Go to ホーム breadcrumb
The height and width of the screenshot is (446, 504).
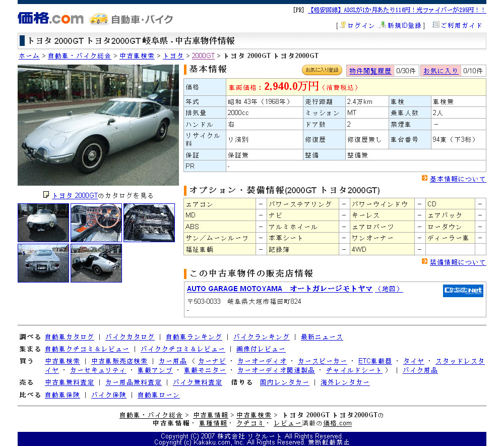coord(29,55)
